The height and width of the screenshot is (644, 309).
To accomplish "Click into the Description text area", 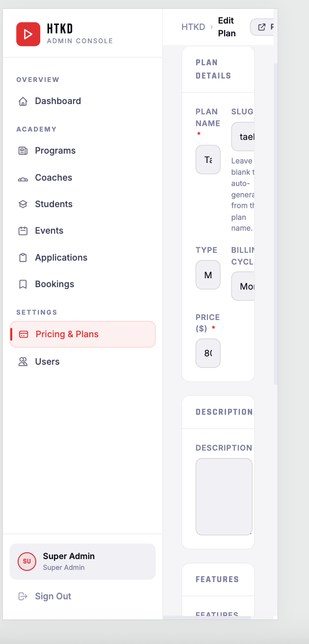I will pyautogui.click(x=224, y=497).
